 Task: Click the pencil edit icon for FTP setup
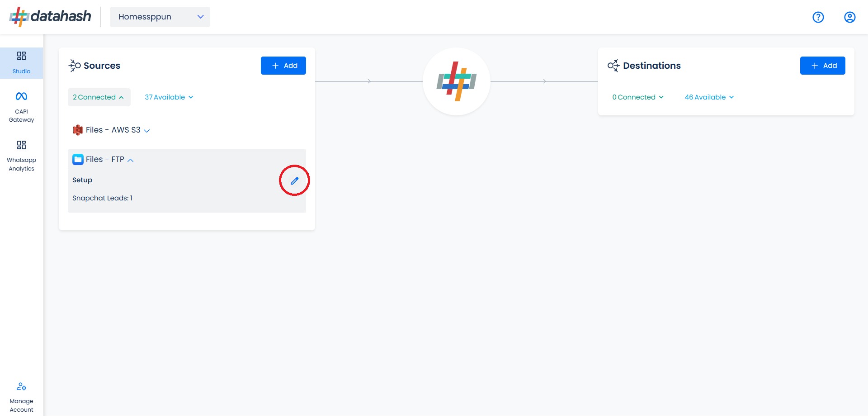(294, 180)
